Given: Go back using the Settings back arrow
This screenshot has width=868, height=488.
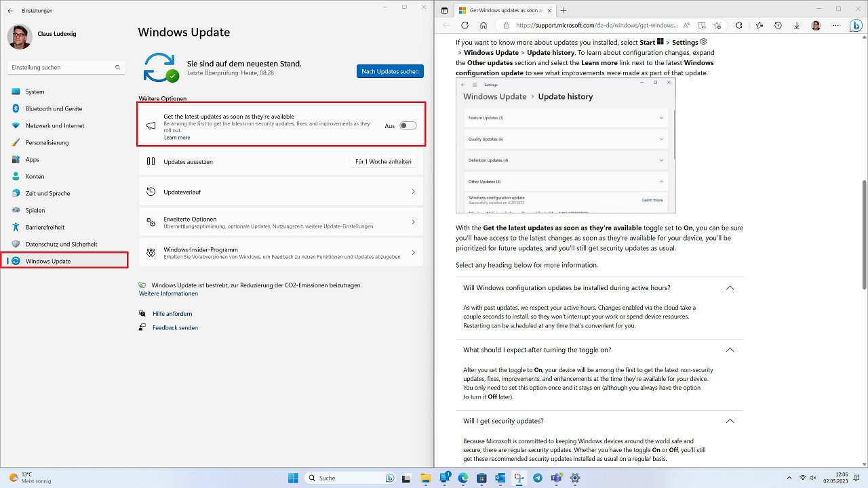Looking at the screenshot, I should point(10,11).
